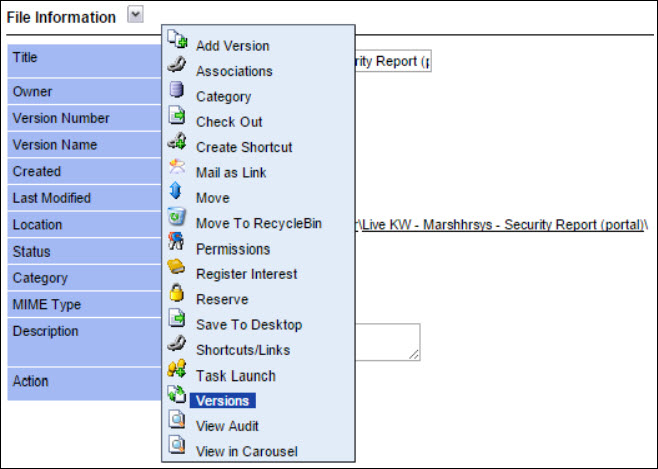Click the View Audit magnifier icon
The width and height of the screenshot is (658, 469).
pyautogui.click(x=177, y=419)
